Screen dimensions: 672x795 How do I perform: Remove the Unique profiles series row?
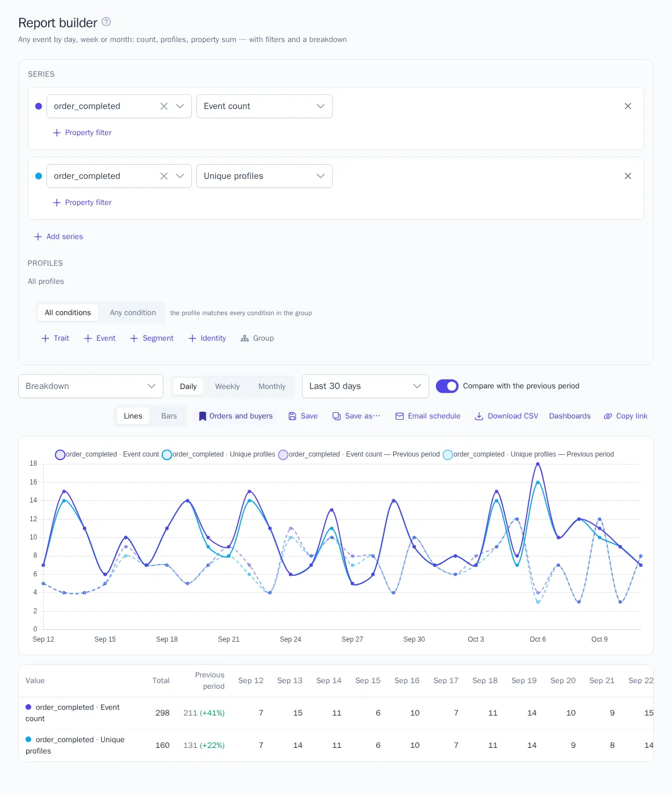pos(628,176)
